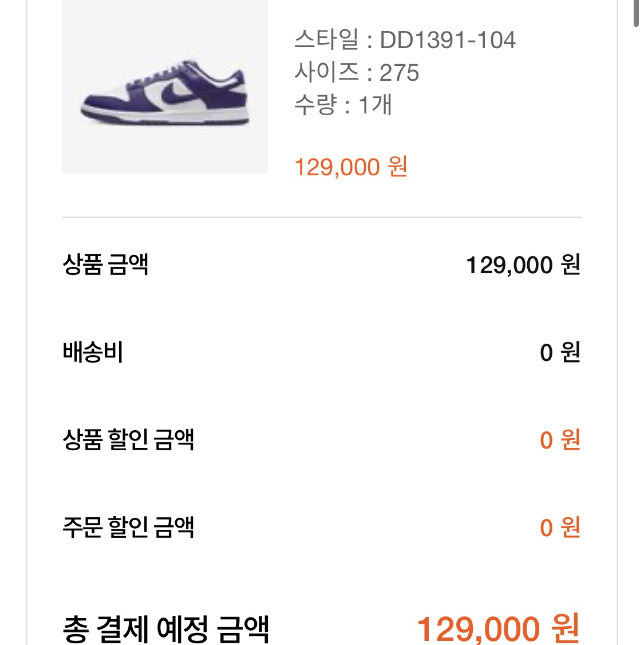Click the quantity 1개 line
Screen dimensions: 644x645
pos(343,105)
